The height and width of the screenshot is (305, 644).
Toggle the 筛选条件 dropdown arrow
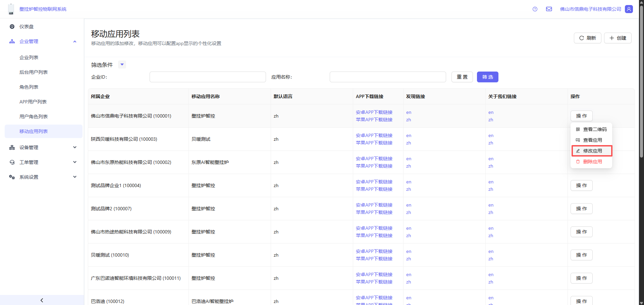[122, 64]
